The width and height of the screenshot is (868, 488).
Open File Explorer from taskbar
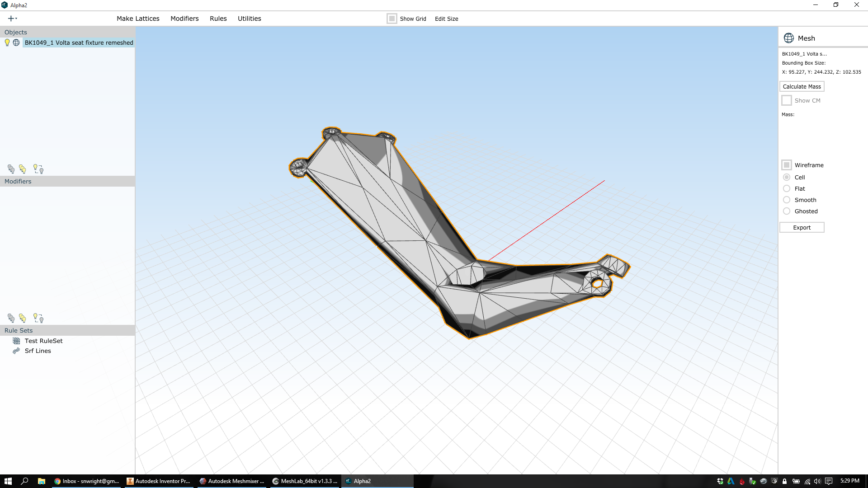pos(41,481)
